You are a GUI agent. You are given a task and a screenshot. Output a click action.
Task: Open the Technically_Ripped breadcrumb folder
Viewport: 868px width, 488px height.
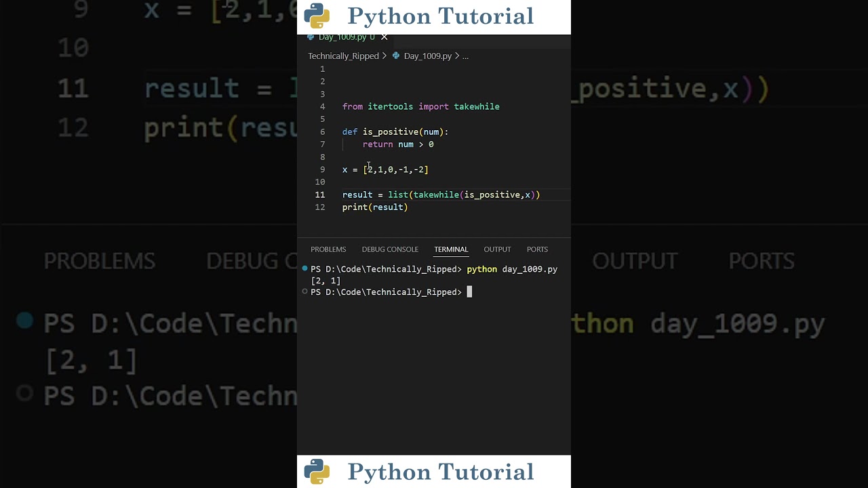coord(343,56)
